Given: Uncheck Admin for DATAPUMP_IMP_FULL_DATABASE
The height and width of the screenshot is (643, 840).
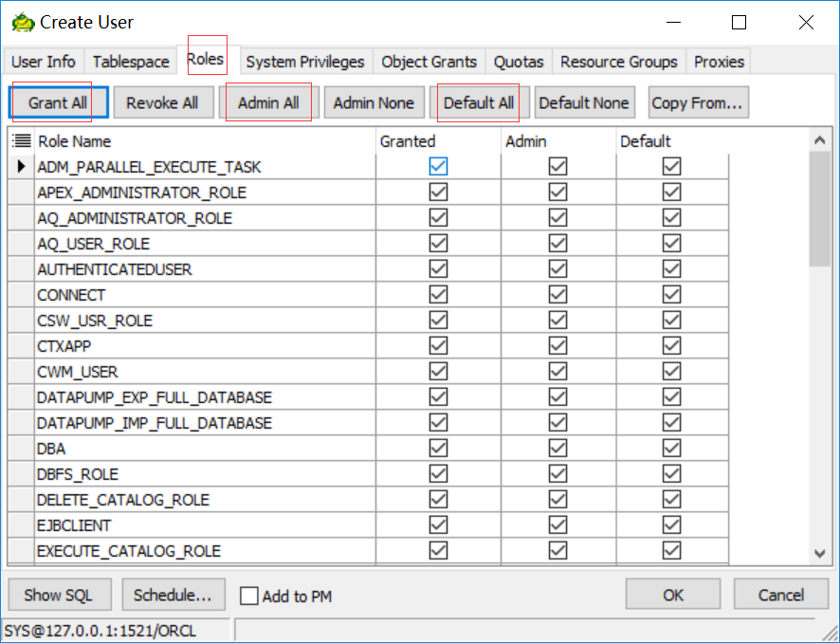Looking at the screenshot, I should pos(557,423).
